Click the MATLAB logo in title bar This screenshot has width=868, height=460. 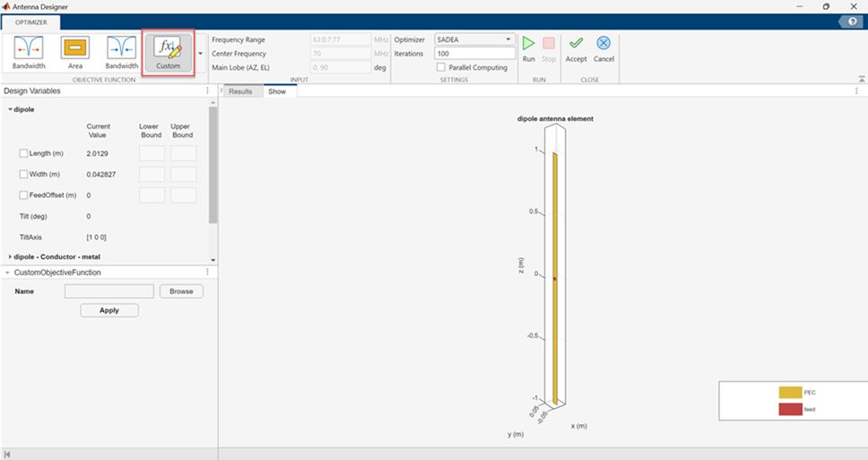tap(6, 6)
